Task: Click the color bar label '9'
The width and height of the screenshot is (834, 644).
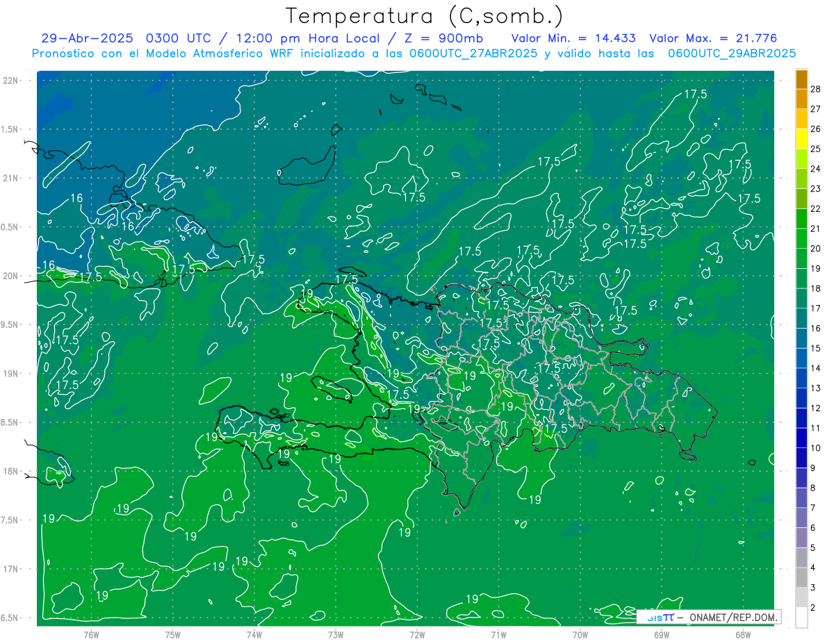Action: click(x=813, y=468)
